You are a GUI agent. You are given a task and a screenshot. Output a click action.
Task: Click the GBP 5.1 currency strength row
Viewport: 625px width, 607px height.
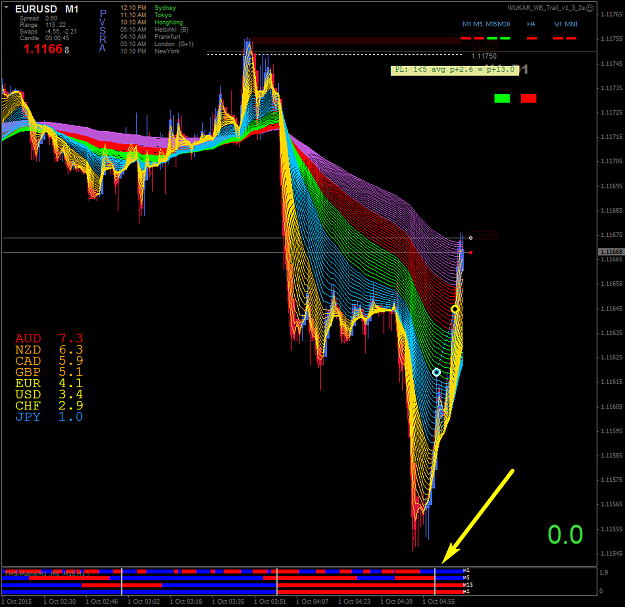[49, 372]
